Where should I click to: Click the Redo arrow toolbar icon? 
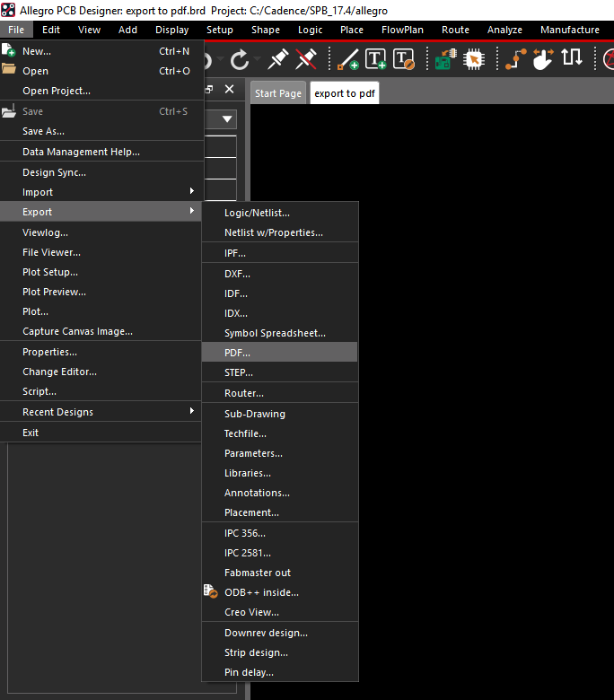240,59
